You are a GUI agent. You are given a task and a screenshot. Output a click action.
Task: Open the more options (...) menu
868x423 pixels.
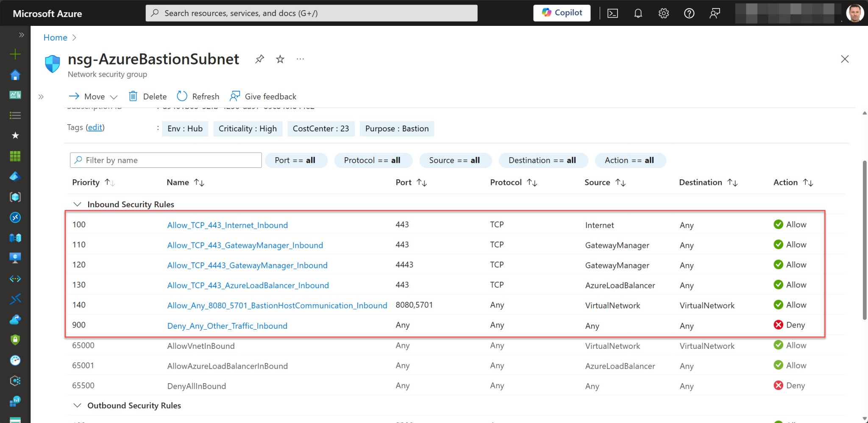click(300, 59)
